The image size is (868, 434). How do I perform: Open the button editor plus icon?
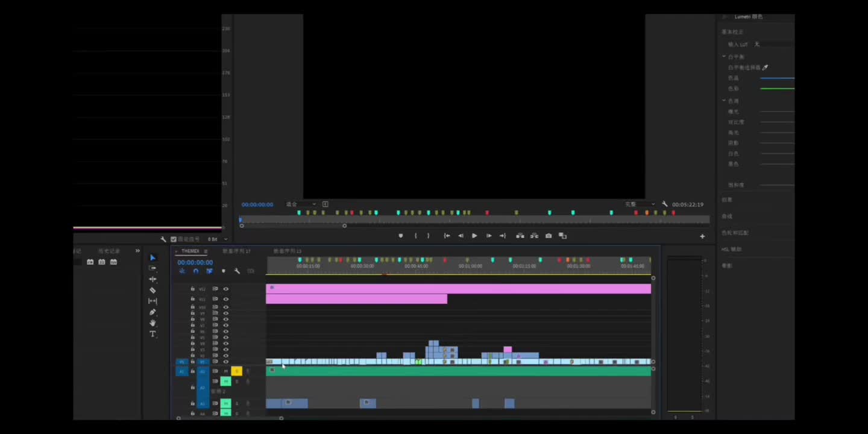pyautogui.click(x=702, y=236)
